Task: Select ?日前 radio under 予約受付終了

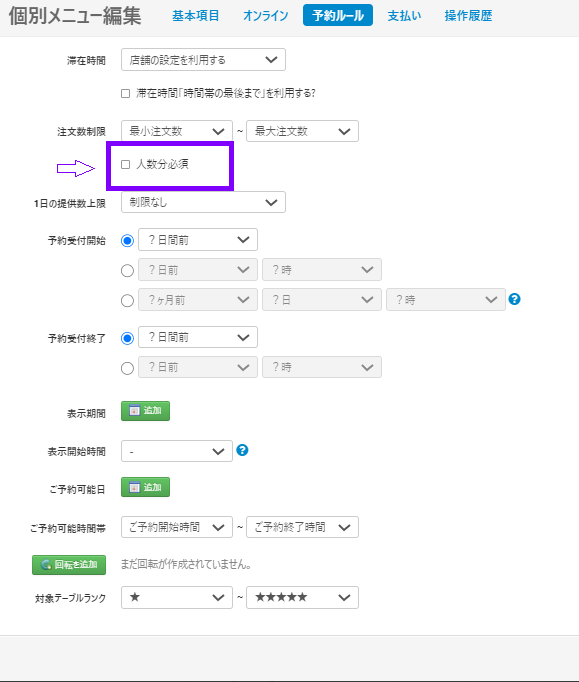Action: [127, 368]
